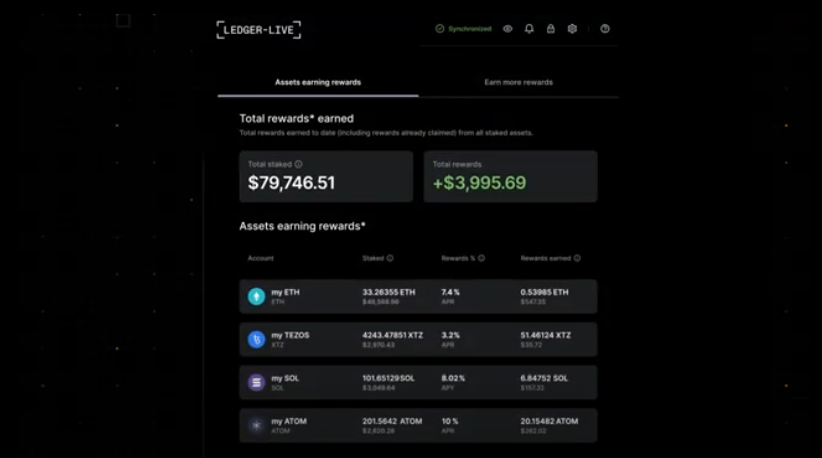
Task: Click the green Synchronized check icon
Action: [440, 29]
